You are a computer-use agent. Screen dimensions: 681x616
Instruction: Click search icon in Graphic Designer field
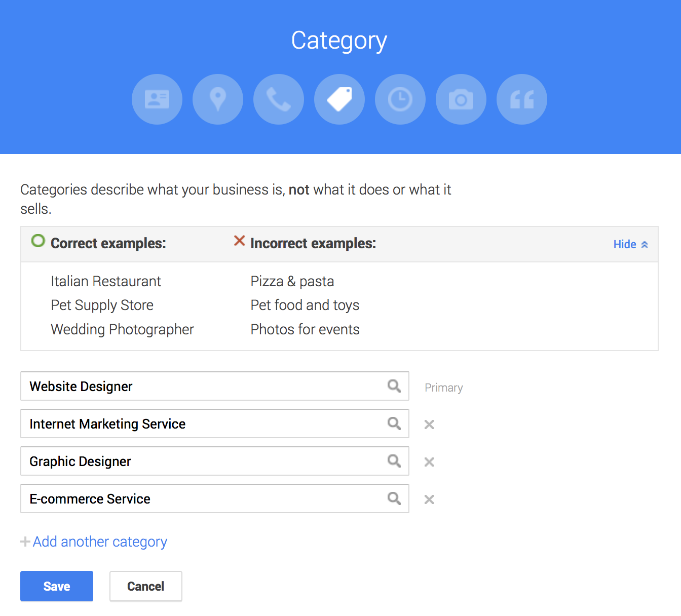pos(394,461)
